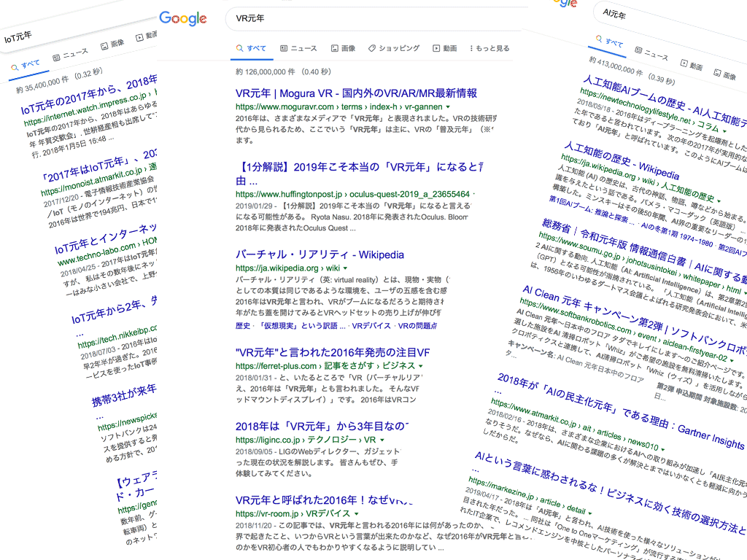Expand the arrow beside ja.wikipedia.org › wiki in VR results
The height and width of the screenshot is (560, 747).
[x=345, y=268]
